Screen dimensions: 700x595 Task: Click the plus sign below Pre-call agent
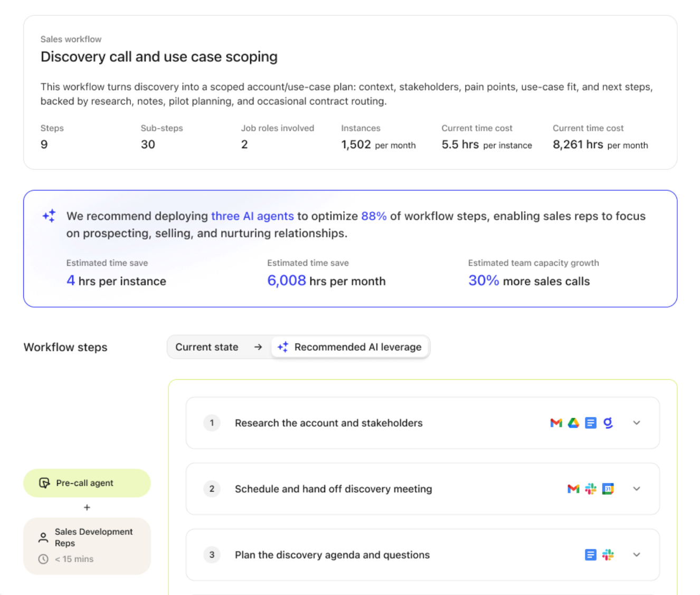tap(87, 507)
